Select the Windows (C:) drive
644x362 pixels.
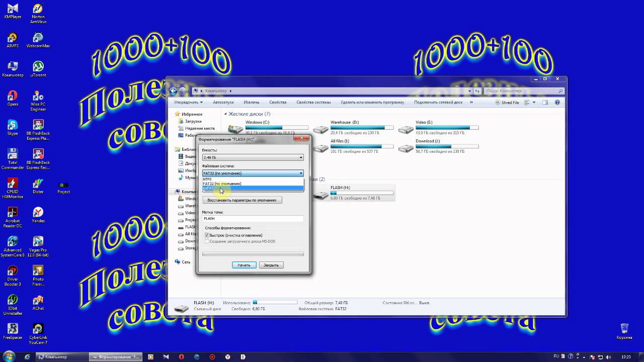268,127
